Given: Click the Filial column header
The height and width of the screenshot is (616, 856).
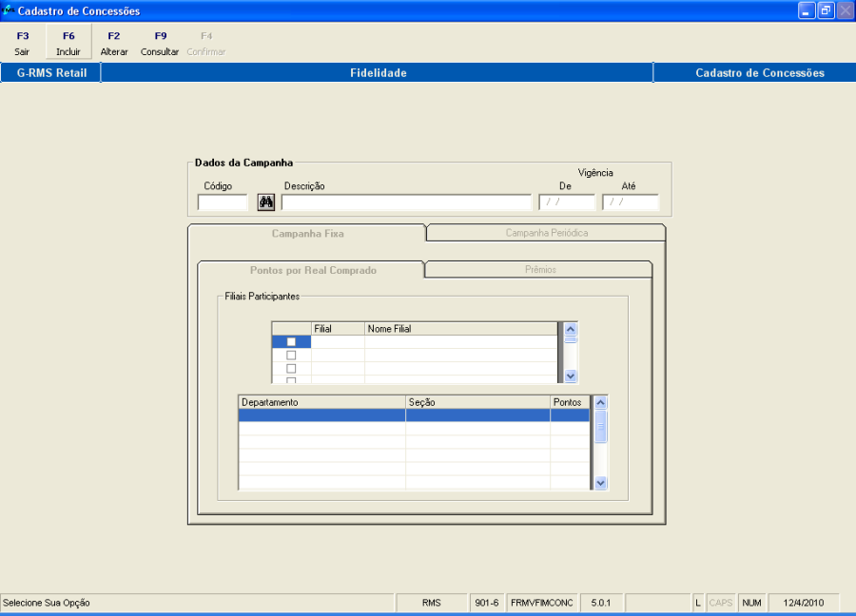Looking at the screenshot, I should [338, 329].
